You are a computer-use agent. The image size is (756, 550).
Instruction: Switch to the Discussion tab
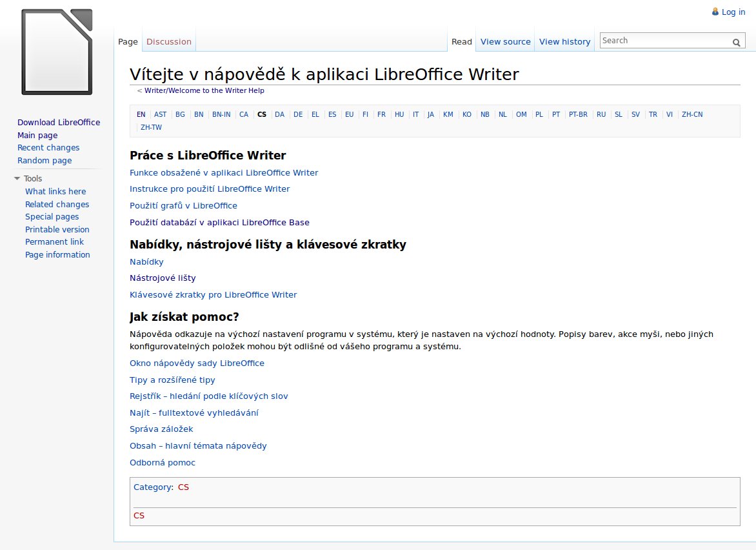pos(169,41)
